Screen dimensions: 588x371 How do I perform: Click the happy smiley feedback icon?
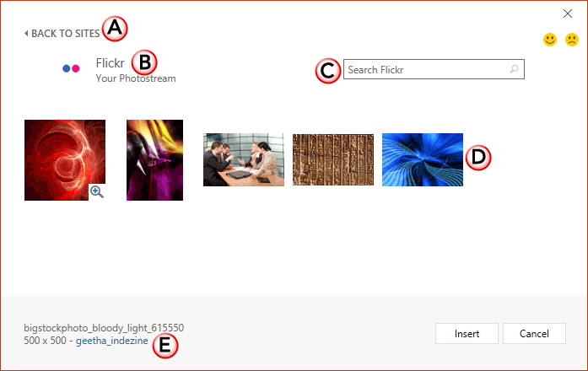click(550, 40)
